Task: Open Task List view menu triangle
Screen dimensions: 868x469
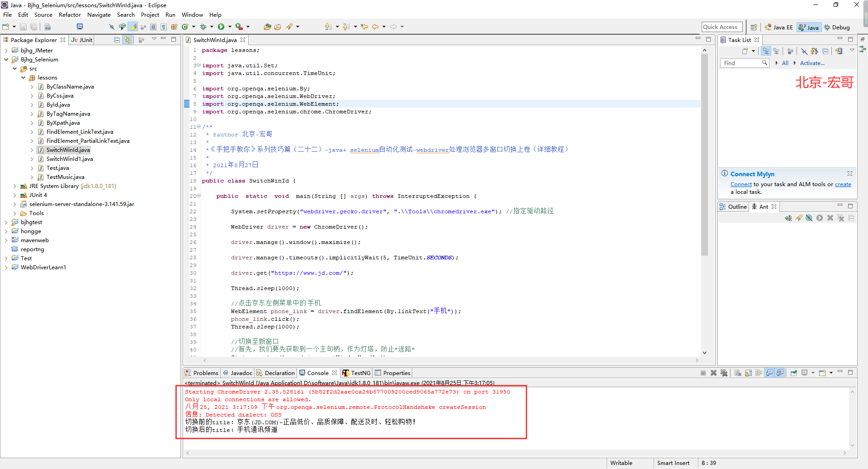Action: pyautogui.click(x=852, y=50)
